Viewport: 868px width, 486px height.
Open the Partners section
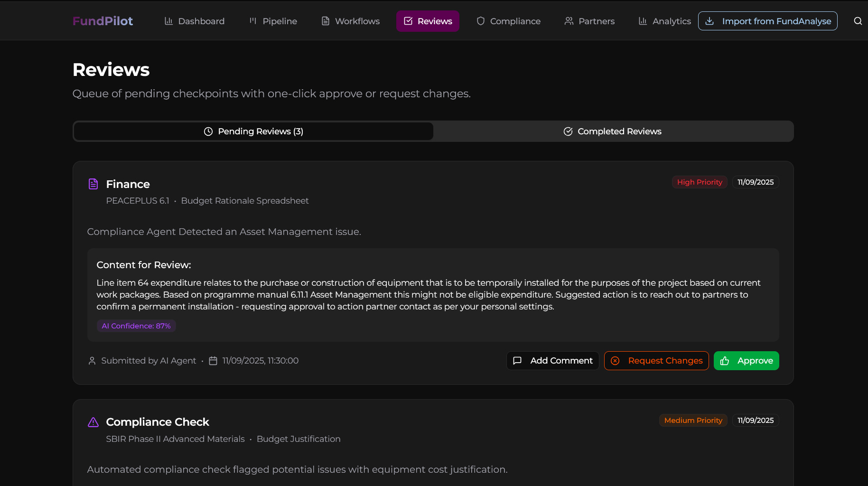click(589, 21)
